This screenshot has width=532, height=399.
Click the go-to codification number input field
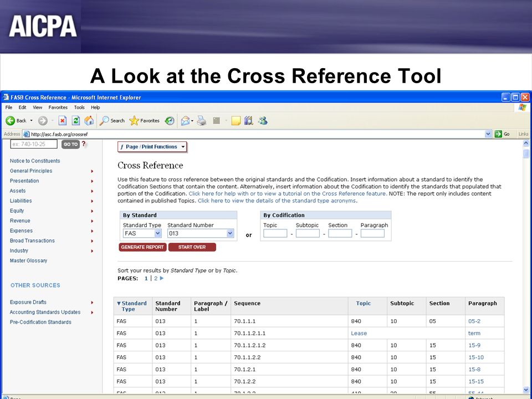[34, 144]
